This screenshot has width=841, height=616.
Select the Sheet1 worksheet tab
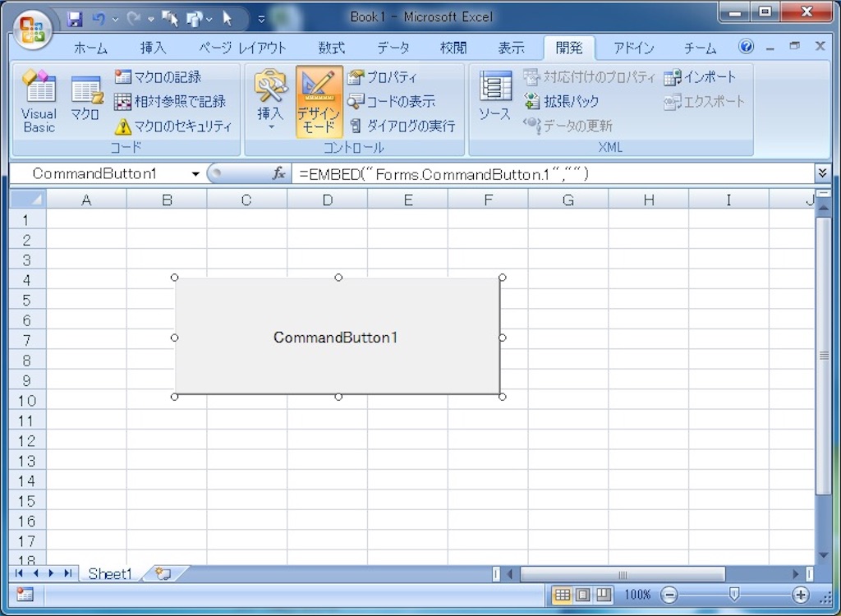coord(110,573)
